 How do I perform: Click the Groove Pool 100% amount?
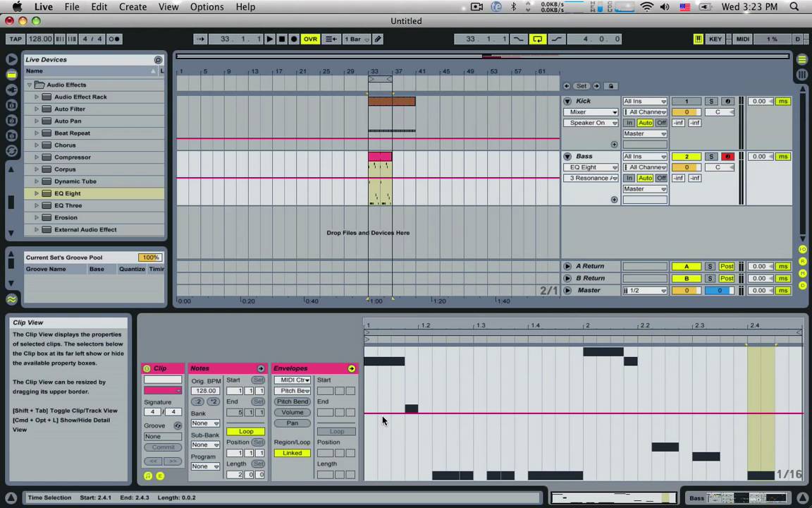[x=150, y=258]
